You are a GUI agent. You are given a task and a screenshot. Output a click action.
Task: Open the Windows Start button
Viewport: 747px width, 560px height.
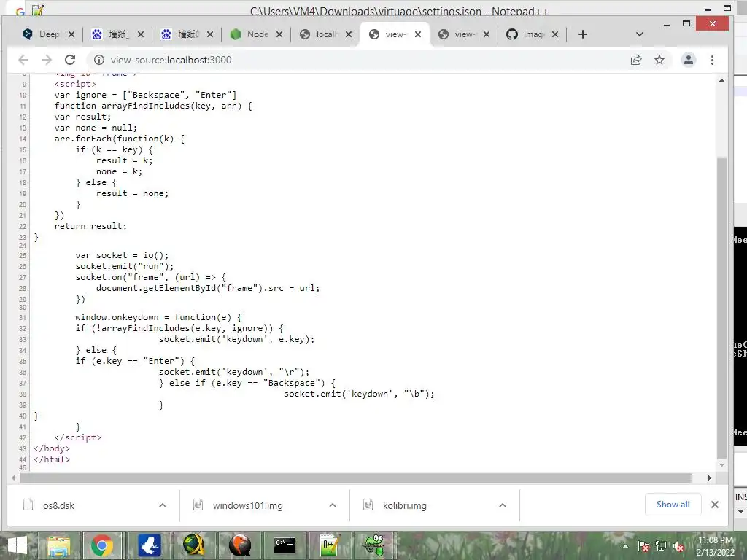(x=18, y=545)
